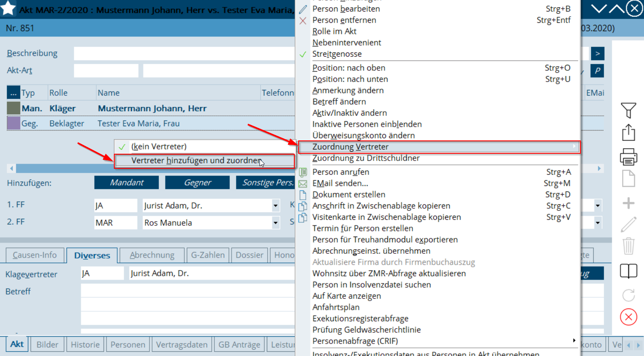Click the refresh circular arrow icon

(628, 295)
